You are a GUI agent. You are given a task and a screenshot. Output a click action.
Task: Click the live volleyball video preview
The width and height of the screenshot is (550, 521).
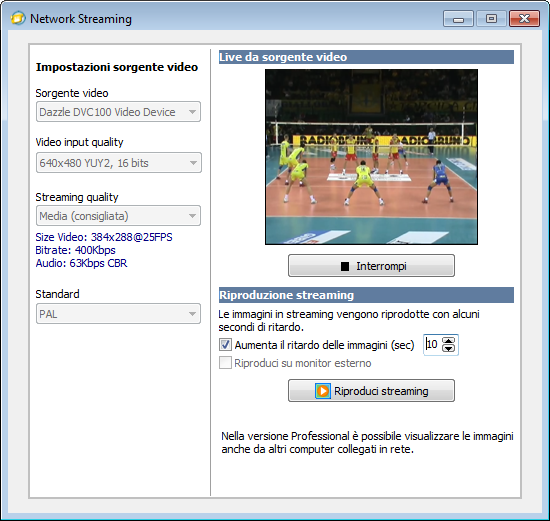click(371, 156)
